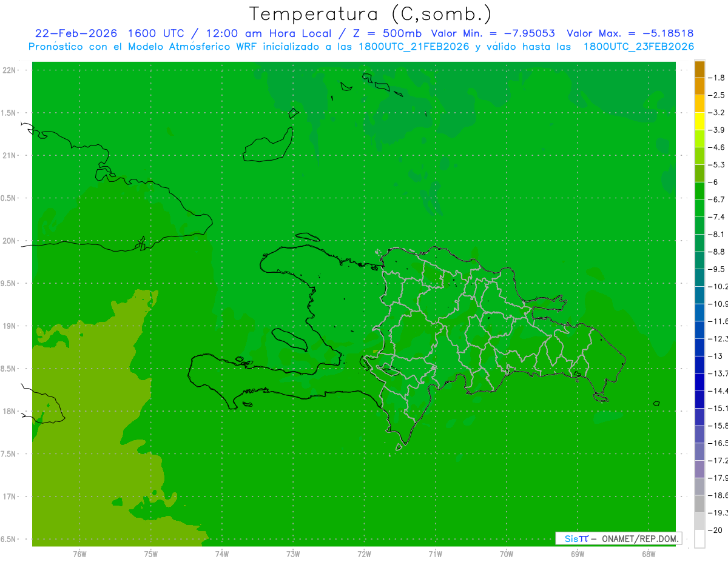The image size is (728, 562).
Task: Click the '22N' latitude axis label
Action: [10, 70]
